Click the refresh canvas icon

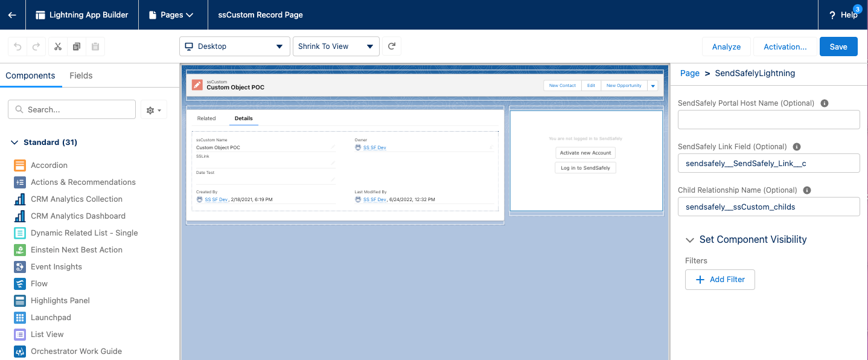click(392, 47)
